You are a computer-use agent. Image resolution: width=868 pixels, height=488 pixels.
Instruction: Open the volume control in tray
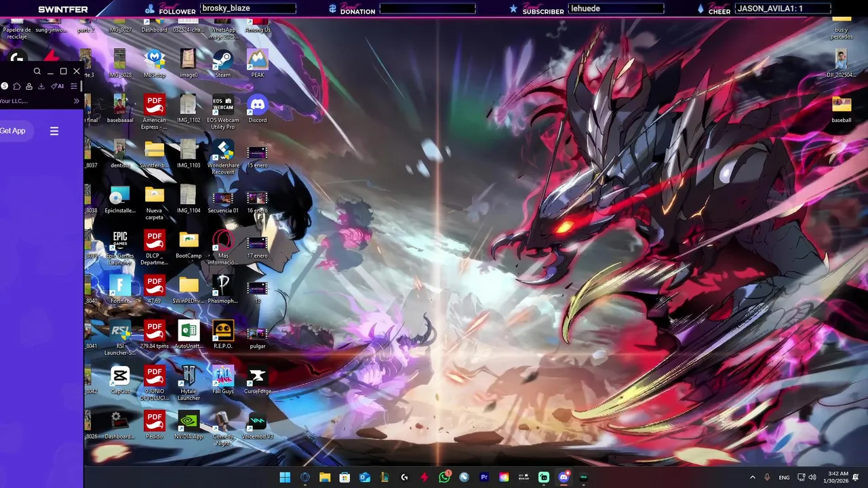812,478
